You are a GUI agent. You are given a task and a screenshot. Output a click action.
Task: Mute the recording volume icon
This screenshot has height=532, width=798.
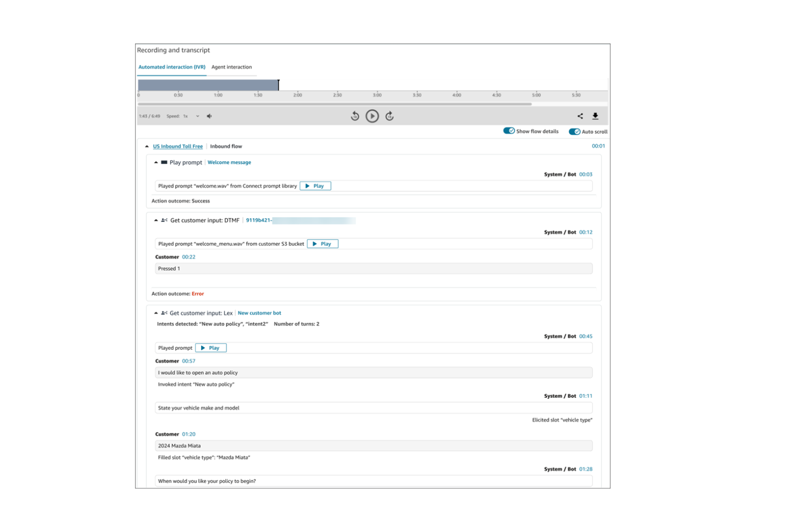pos(209,116)
